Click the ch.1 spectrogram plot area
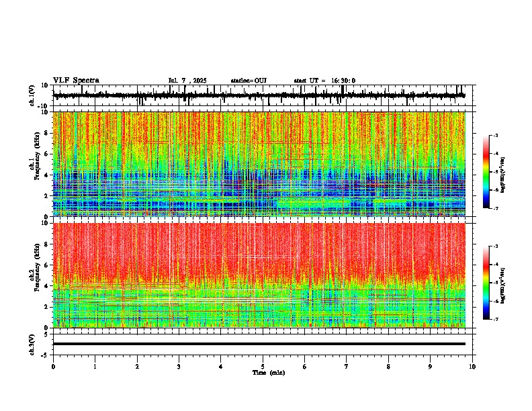This screenshot has width=532, height=411. 259,164
